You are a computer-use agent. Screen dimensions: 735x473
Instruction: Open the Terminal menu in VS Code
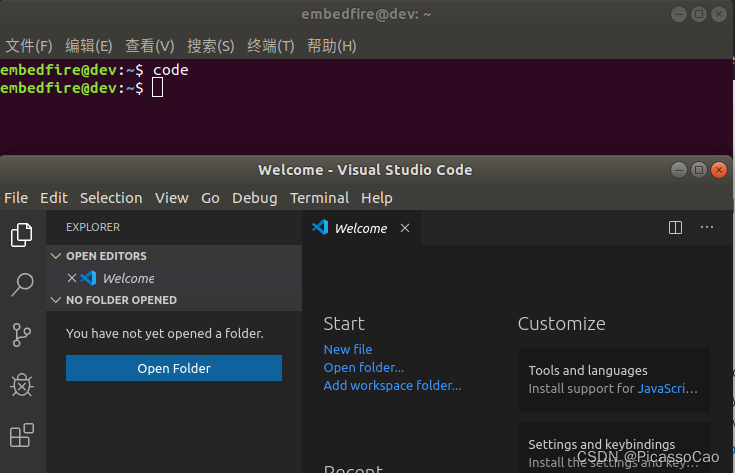point(319,198)
